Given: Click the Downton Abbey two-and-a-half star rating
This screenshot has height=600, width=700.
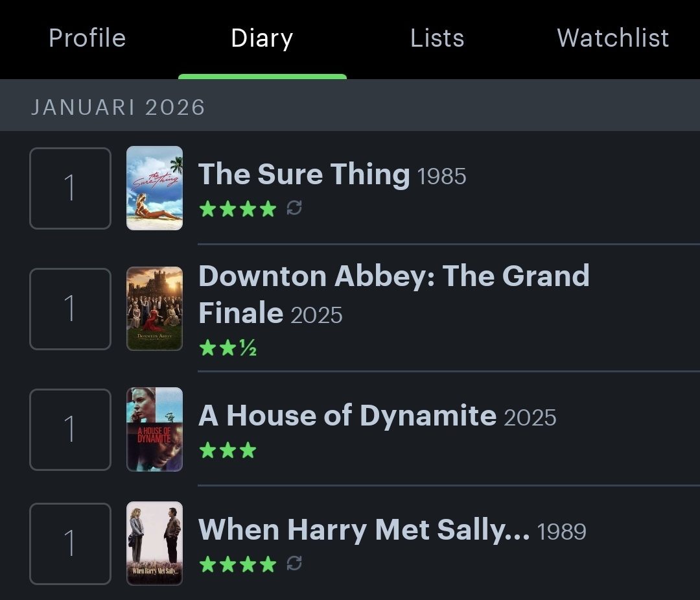Looking at the screenshot, I should point(227,349).
